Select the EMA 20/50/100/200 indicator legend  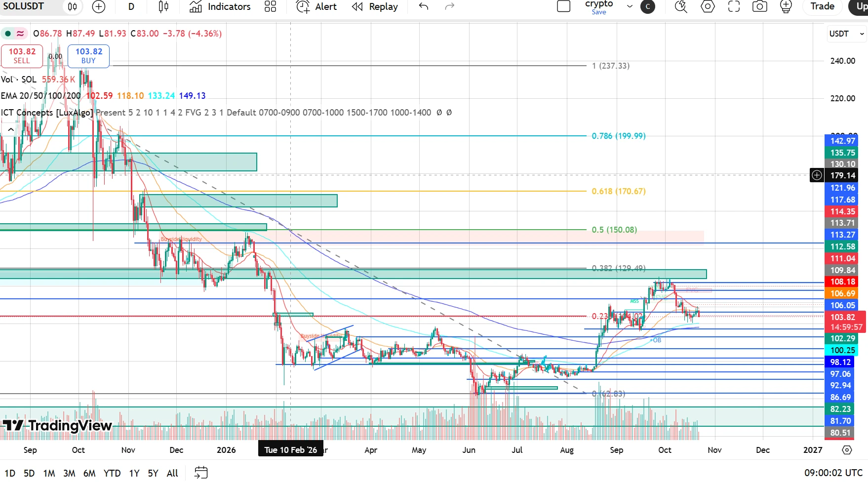pos(40,96)
